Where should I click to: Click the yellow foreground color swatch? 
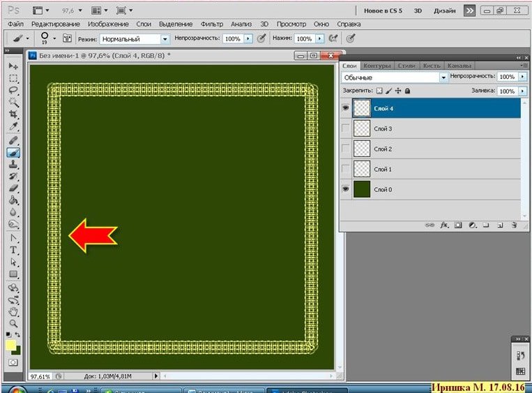[11, 346]
